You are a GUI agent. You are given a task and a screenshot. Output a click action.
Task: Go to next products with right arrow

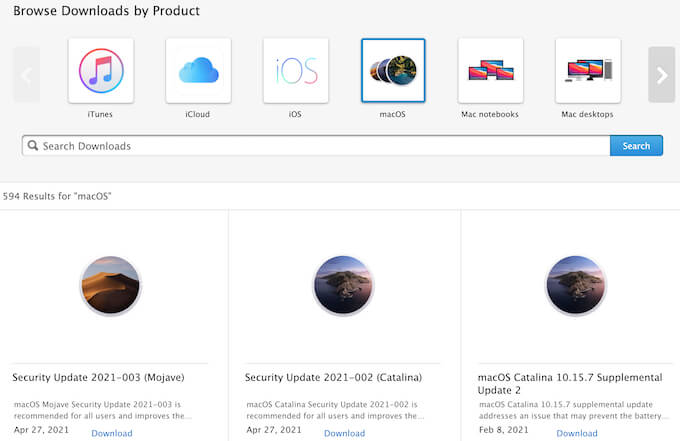[x=662, y=75]
